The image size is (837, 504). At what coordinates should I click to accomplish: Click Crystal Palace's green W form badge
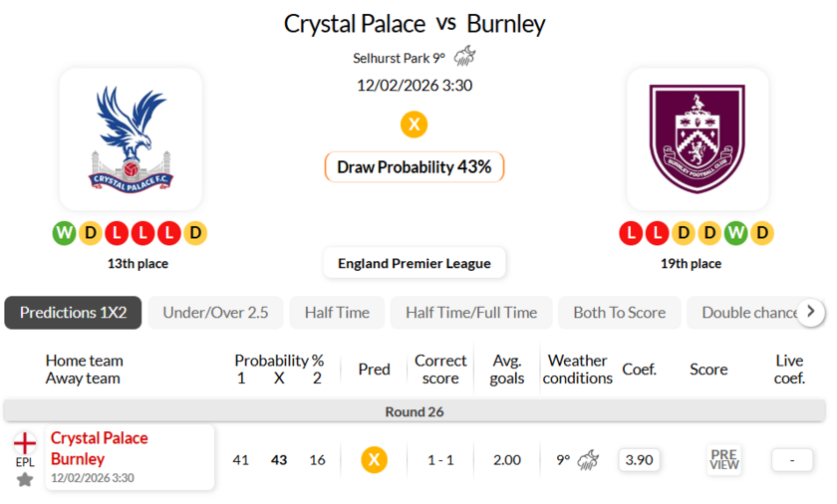coord(64,233)
